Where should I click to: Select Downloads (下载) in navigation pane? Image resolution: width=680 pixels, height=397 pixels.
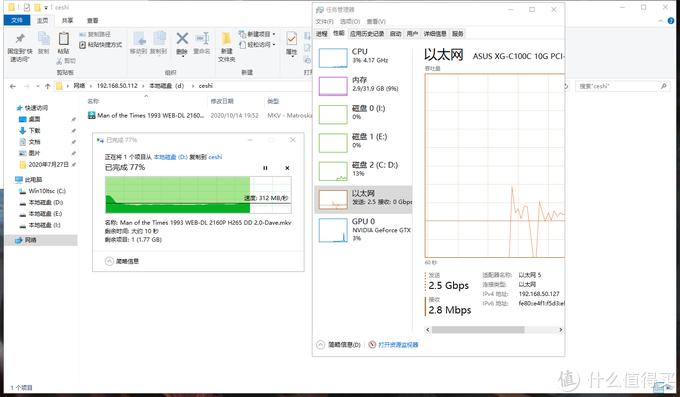tap(34, 131)
